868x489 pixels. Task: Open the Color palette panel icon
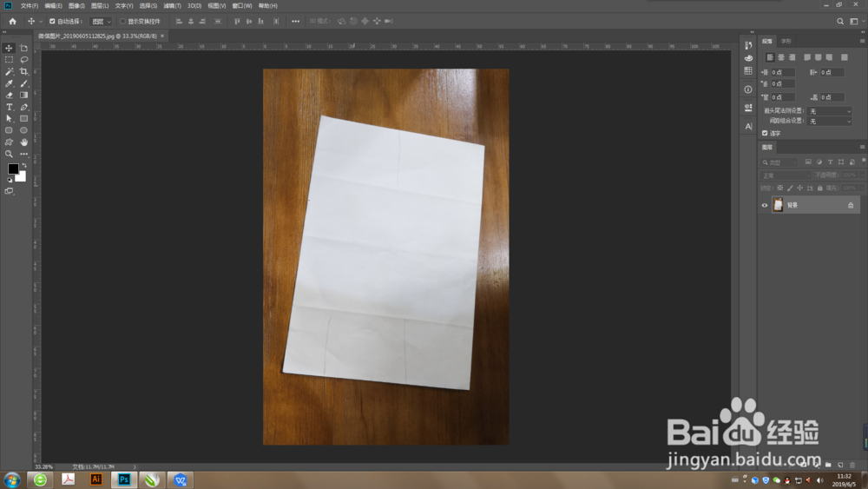click(x=748, y=58)
